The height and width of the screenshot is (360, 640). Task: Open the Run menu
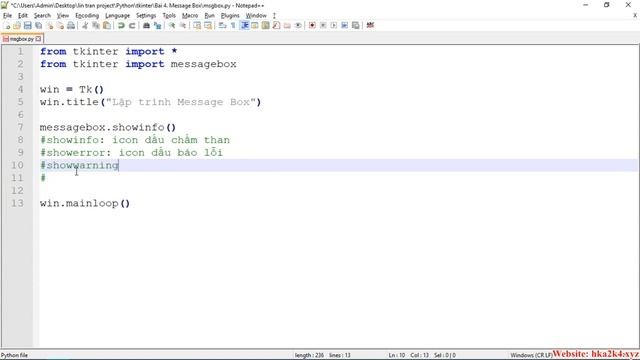[209, 16]
